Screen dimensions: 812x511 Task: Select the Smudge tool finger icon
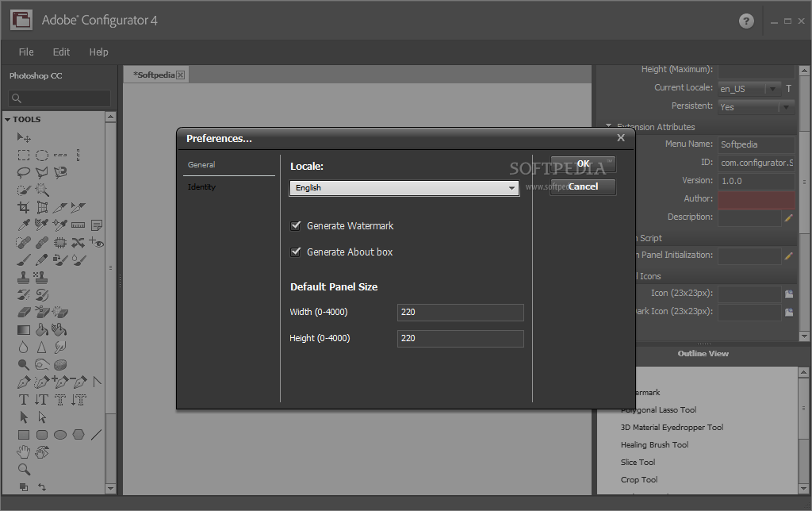(x=60, y=348)
